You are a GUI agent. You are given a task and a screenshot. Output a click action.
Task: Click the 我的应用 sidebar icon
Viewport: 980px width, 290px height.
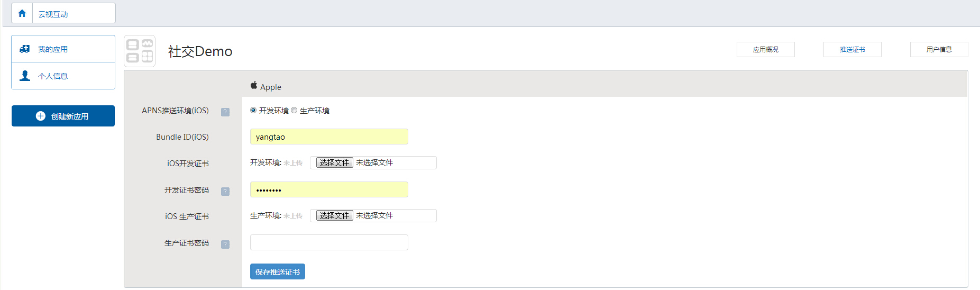tap(24, 49)
